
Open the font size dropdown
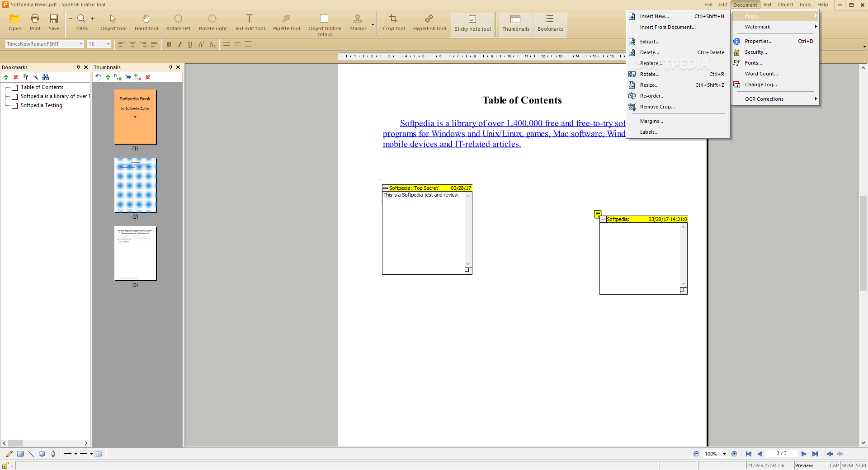tap(108, 44)
